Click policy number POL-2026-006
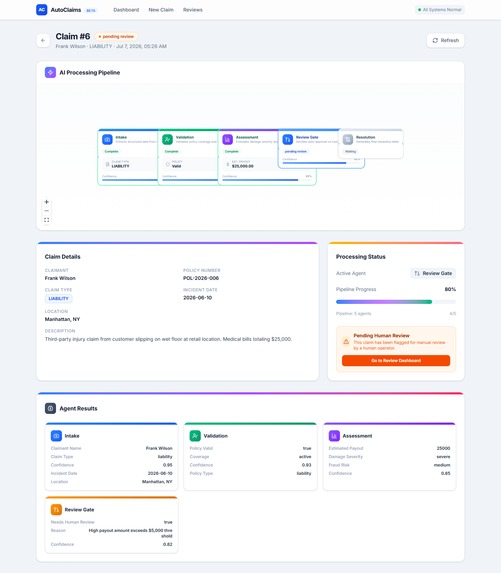The width and height of the screenshot is (501, 573). [x=201, y=278]
